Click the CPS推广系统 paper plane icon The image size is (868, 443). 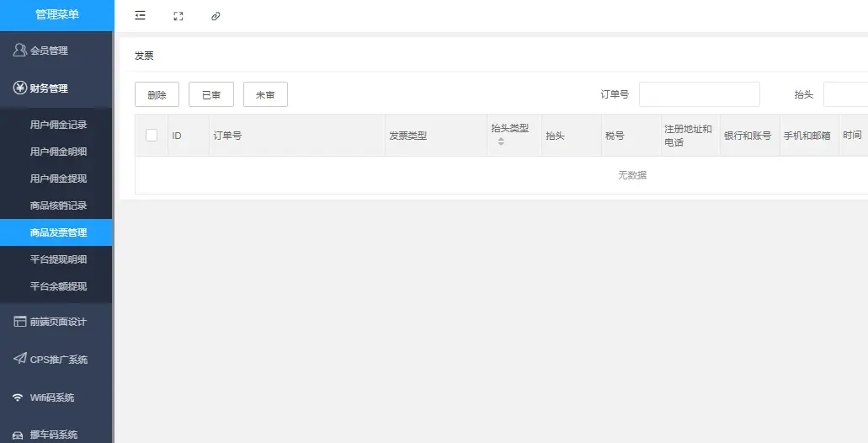20,358
